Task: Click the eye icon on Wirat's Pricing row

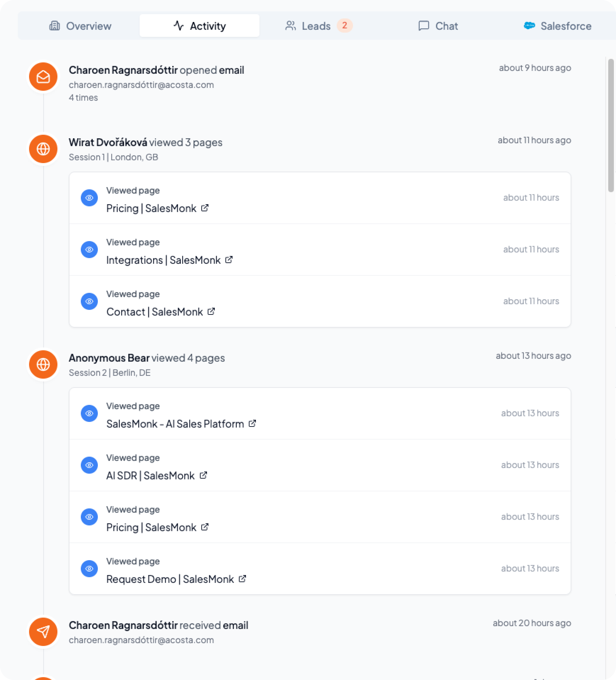Action: pos(89,198)
